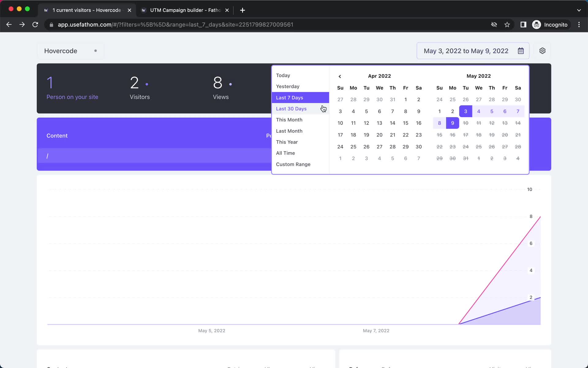The height and width of the screenshot is (368, 588).
Task: Expand 'This Year' date range option
Action: coord(287,142)
